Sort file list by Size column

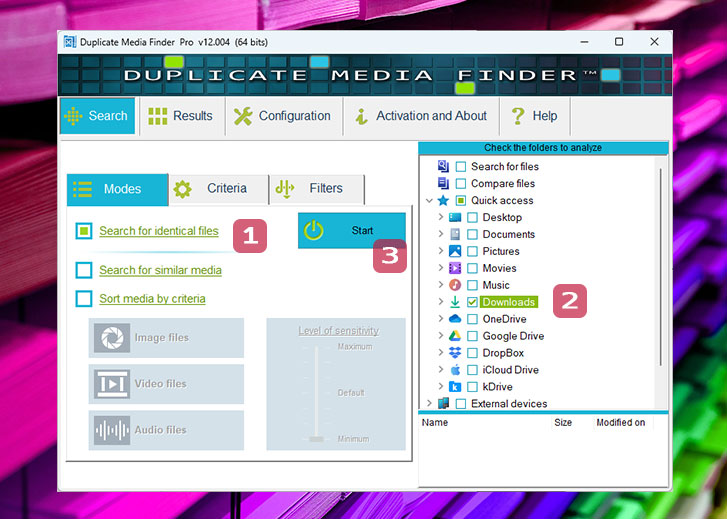(563, 423)
